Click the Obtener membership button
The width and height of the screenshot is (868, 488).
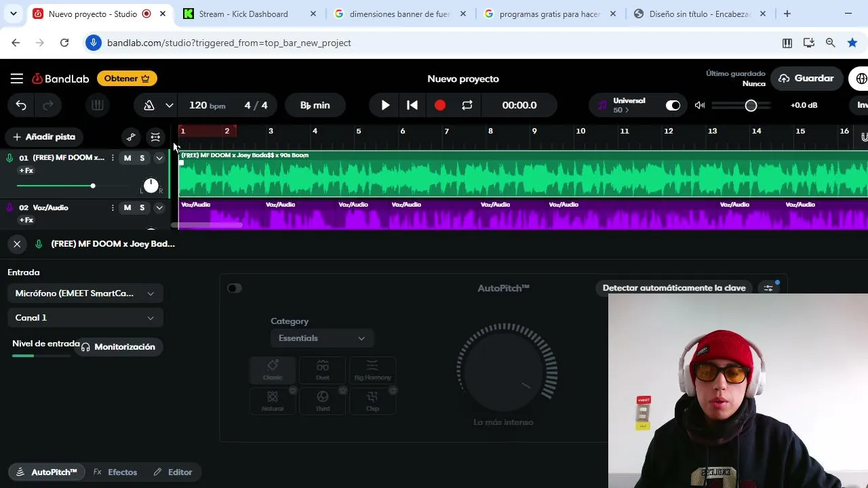pyautogui.click(x=127, y=79)
